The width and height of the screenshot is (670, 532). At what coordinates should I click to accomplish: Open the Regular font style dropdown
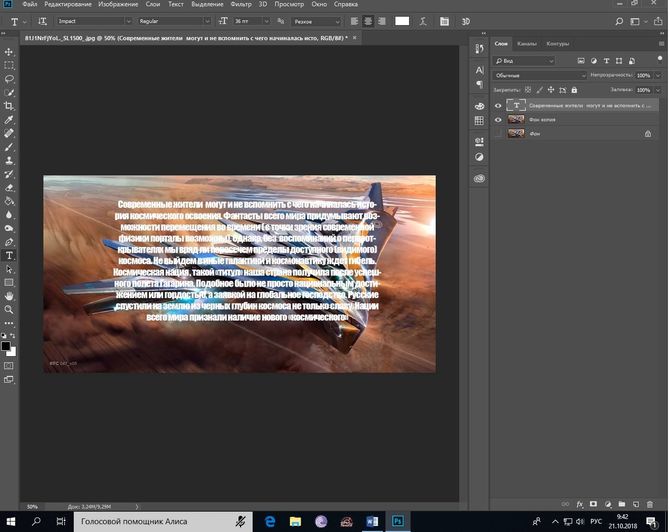tap(182, 20)
